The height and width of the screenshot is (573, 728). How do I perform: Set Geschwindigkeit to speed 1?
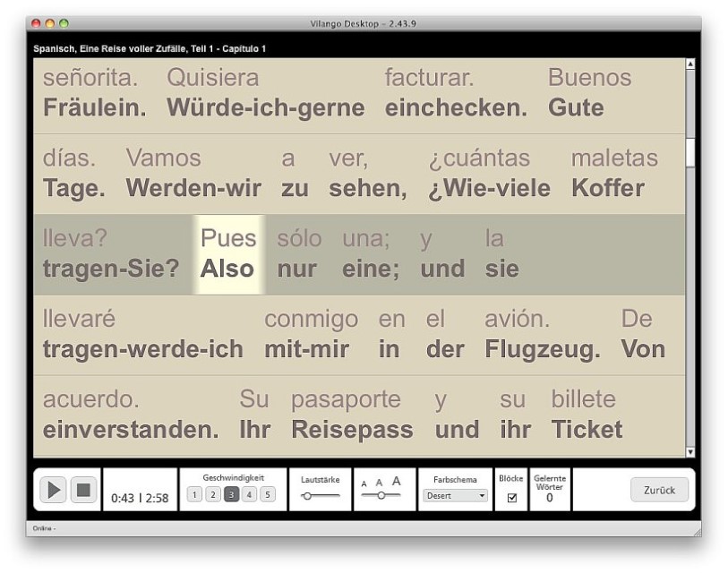(x=194, y=495)
